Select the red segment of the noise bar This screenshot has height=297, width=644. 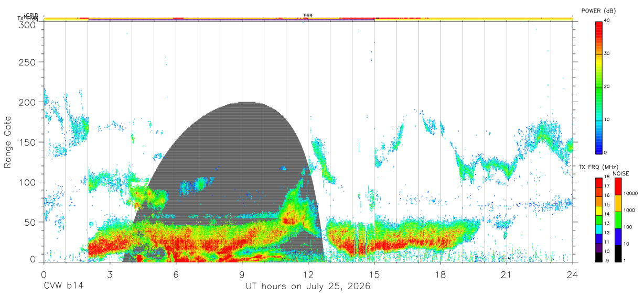point(618,186)
